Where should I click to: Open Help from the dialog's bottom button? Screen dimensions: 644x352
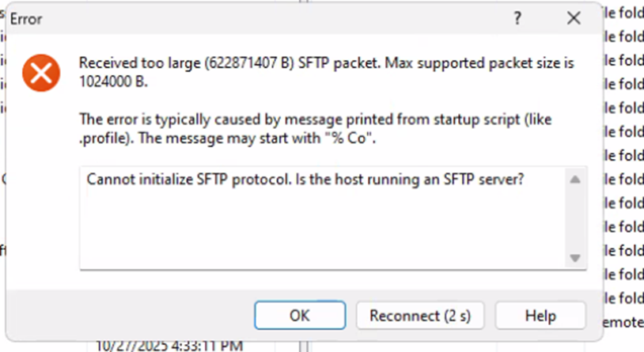(x=540, y=315)
